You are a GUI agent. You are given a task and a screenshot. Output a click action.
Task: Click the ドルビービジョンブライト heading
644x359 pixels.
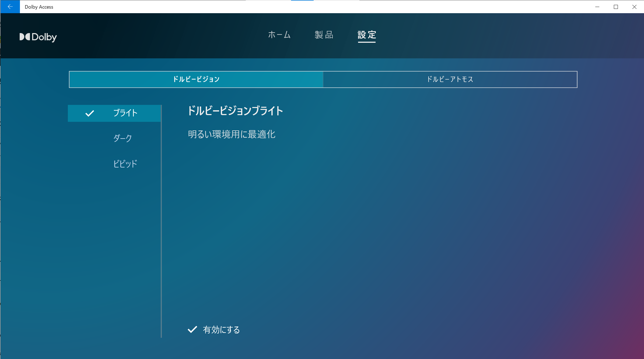coord(235,111)
